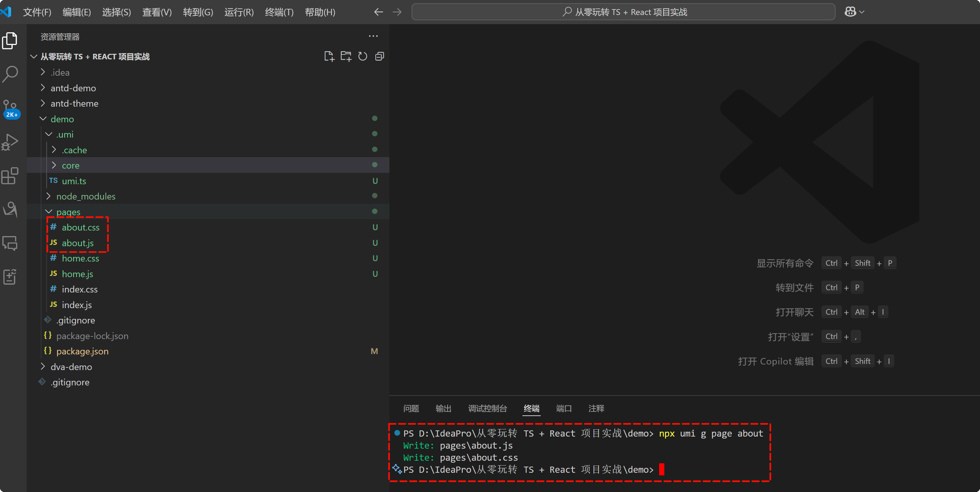
Task: Click the New Folder icon in explorer header
Action: (346, 57)
